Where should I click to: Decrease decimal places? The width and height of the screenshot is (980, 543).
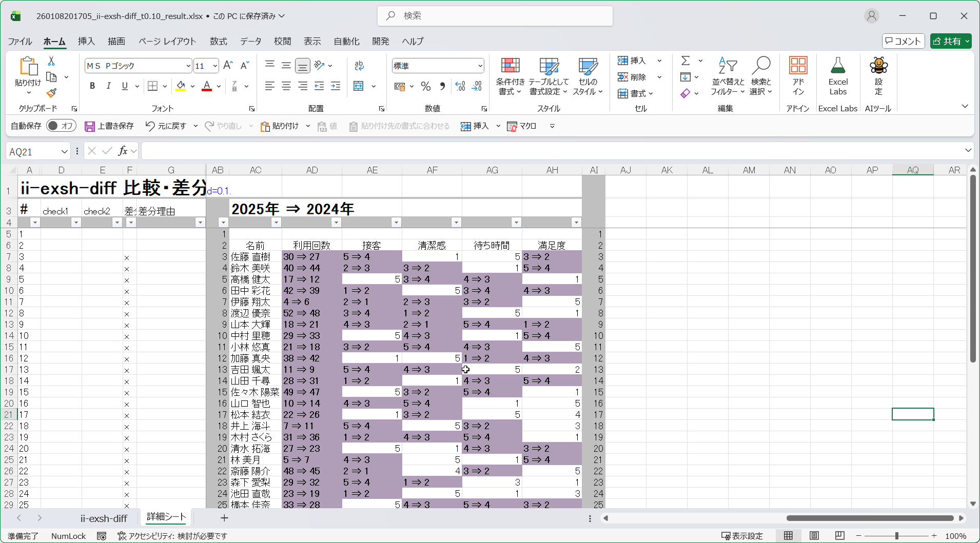tap(477, 86)
